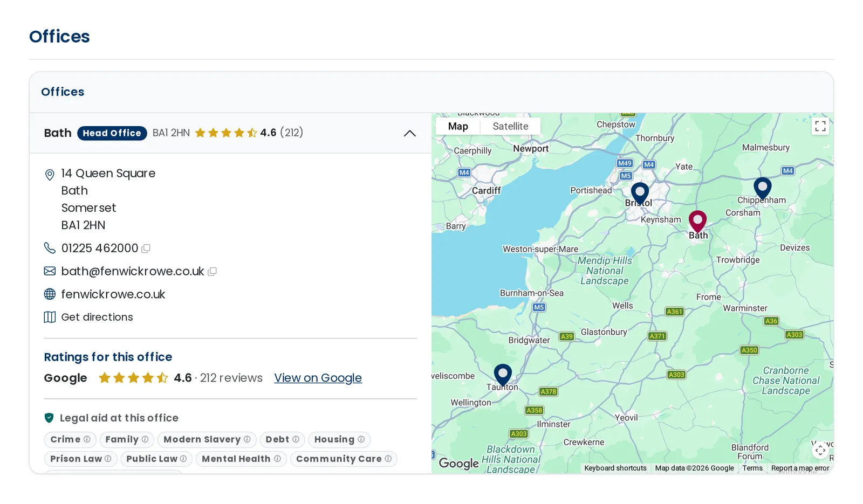The width and height of the screenshot is (863, 504).
Task: Click the Crime legal aid tag
Action: 70,439
